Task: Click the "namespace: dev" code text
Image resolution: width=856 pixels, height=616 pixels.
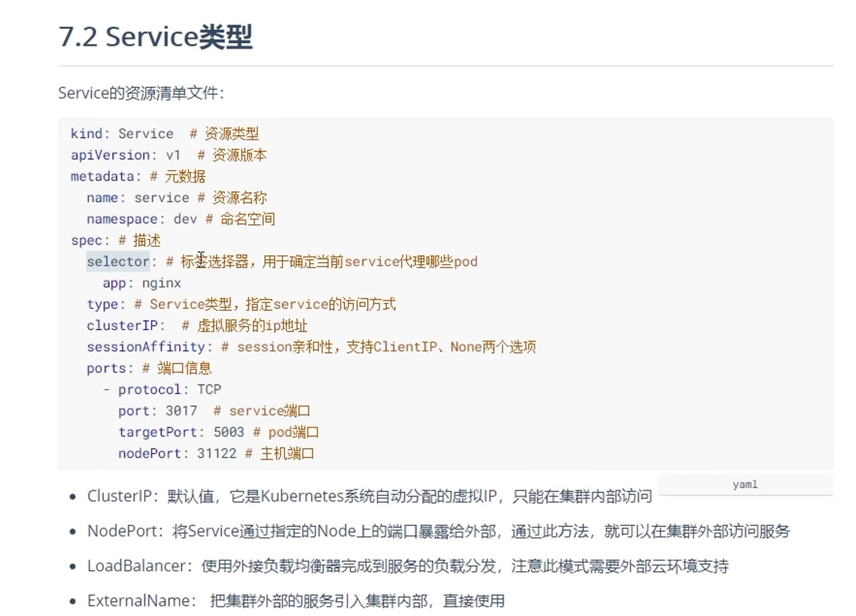Action: coord(142,219)
